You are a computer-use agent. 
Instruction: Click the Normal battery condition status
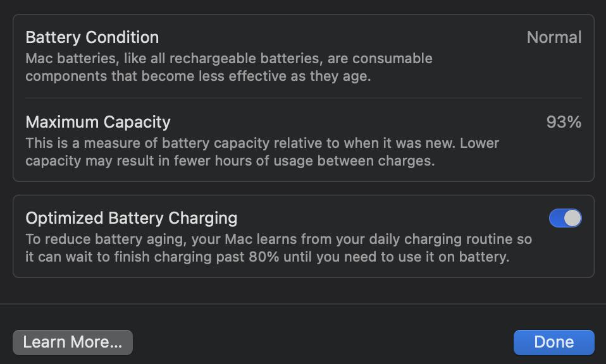554,37
